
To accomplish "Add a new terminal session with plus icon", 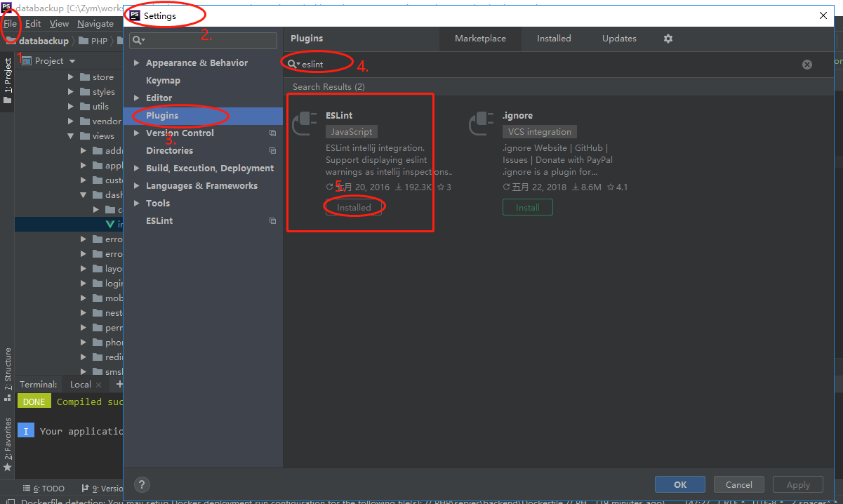I will tap(118, 384).
